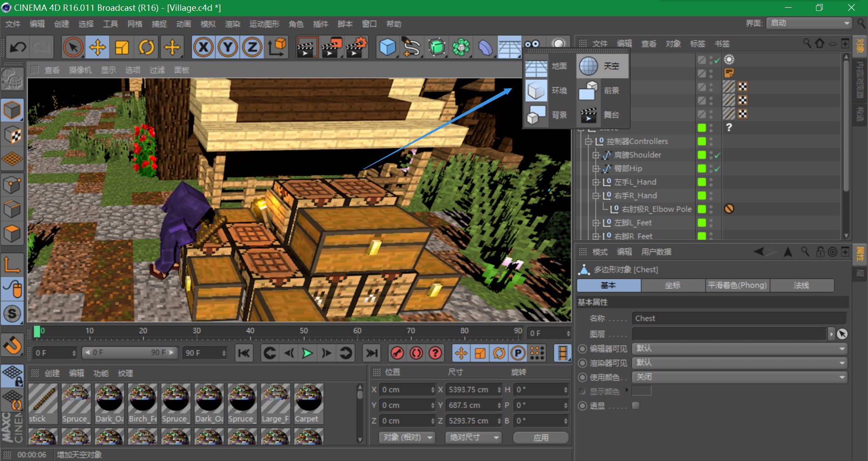Play the animation forward
868x461 pixels.
coord(307,353)
